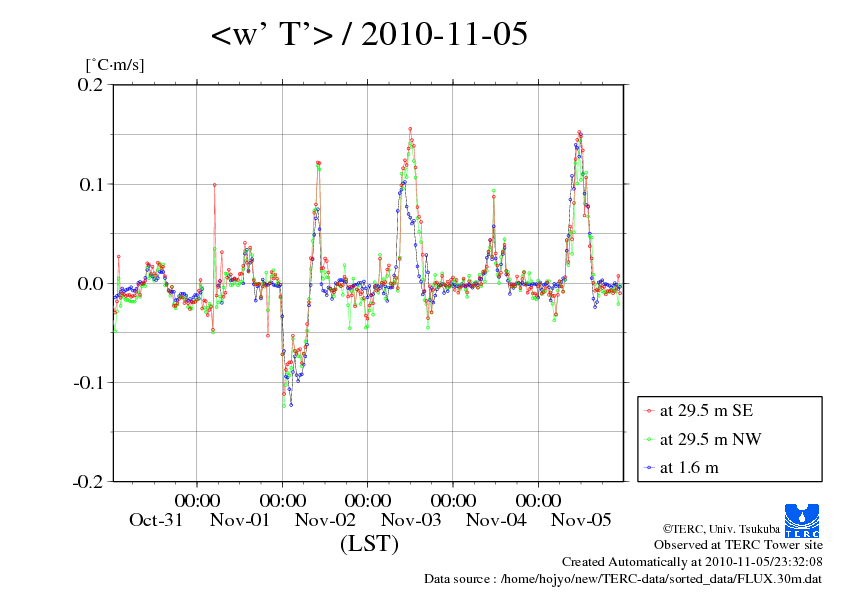Click the 0.2 y-axis tick label
The image size is (842, 595).
(x=91, y=84)
